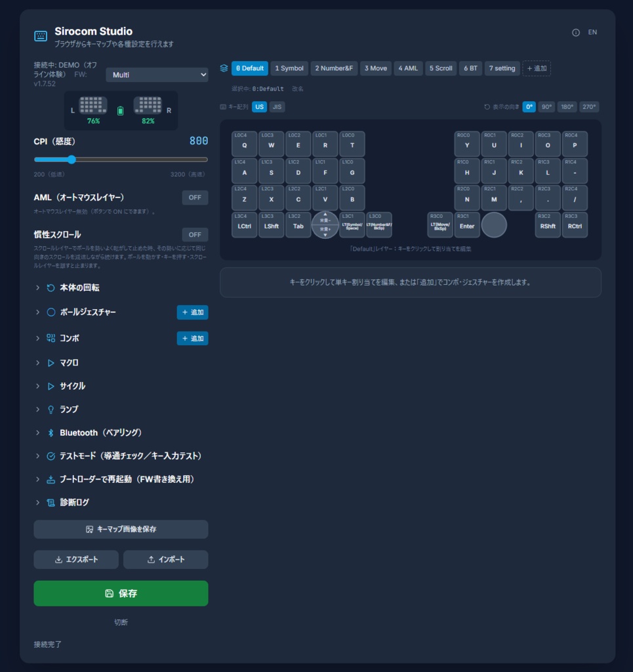
Task: Select the JIS key layout
Action: click(x=277, y=107)
